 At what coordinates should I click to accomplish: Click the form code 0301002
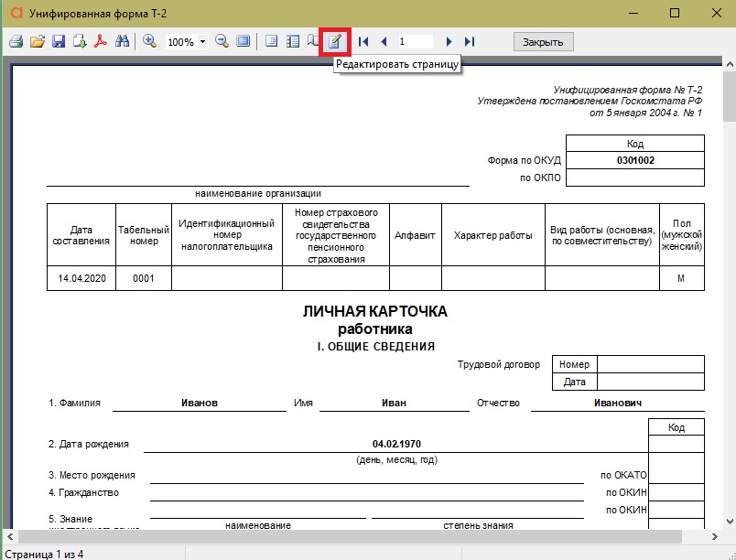click(x=635, y=160)
